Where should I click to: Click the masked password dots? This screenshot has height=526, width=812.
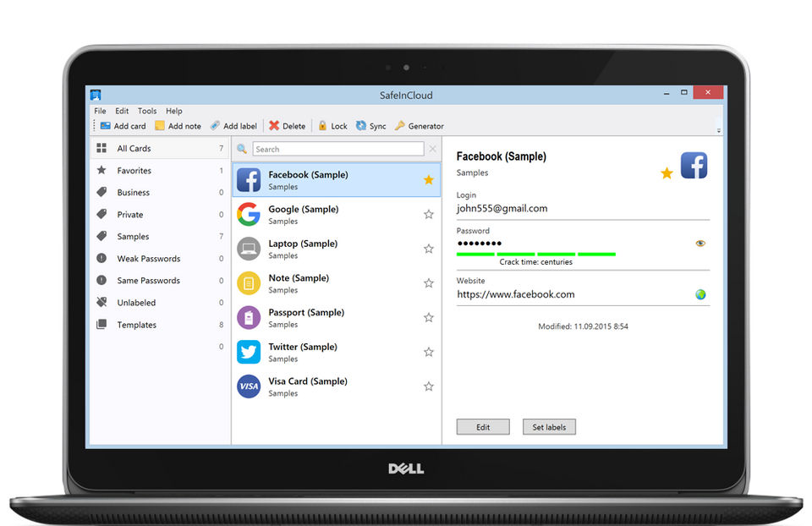coord(479,244)
